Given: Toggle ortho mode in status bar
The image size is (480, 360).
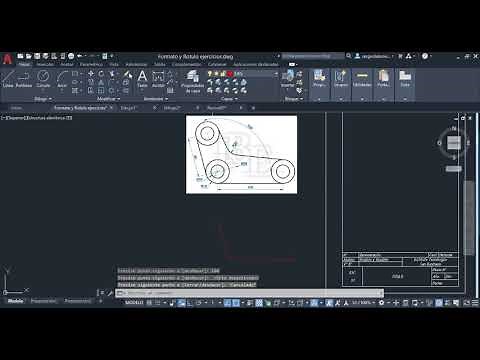Looking at the screenshot, I should [x=190, y=303].
